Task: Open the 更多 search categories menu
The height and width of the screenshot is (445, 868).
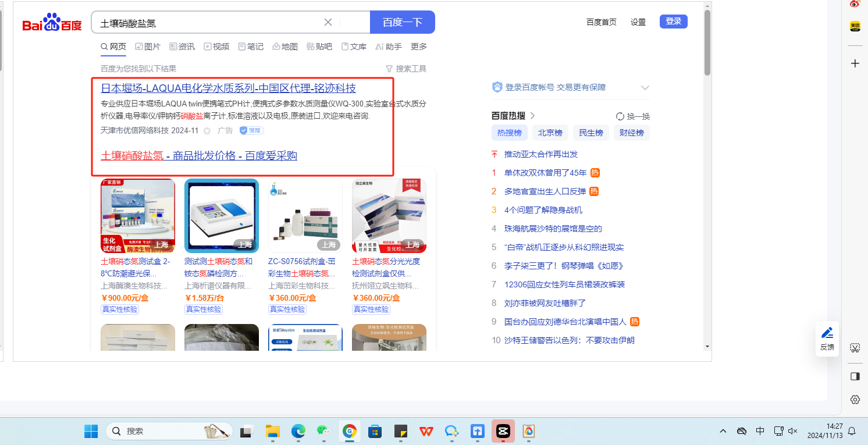Action: pyautogui.click(x=419, y=47)
